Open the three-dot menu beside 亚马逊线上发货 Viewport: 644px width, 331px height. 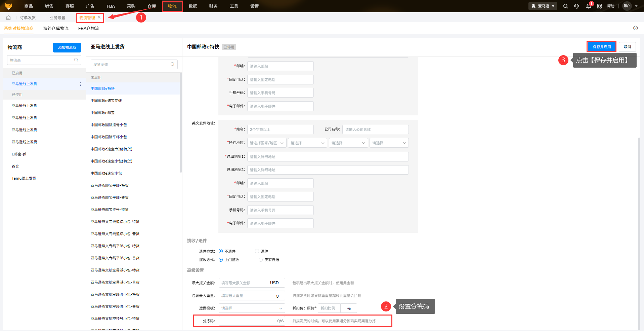pyautogui.click(x=80, y=84)
